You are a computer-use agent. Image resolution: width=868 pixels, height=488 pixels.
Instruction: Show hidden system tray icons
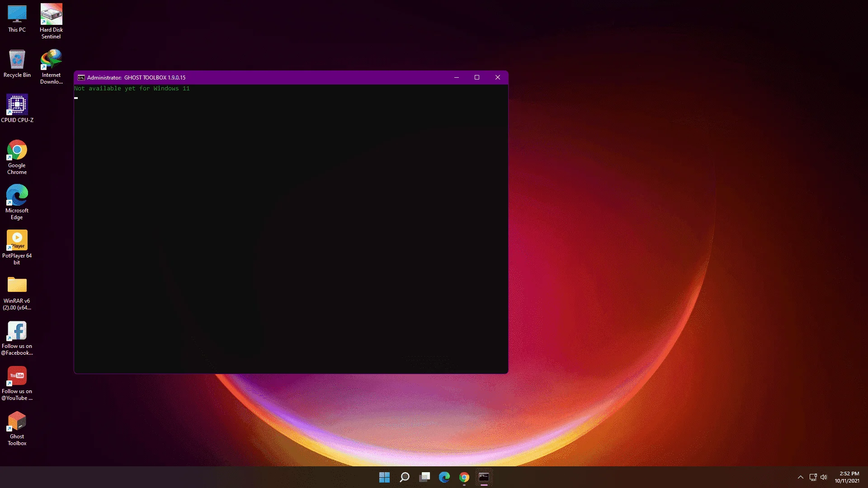coord(801,477)
